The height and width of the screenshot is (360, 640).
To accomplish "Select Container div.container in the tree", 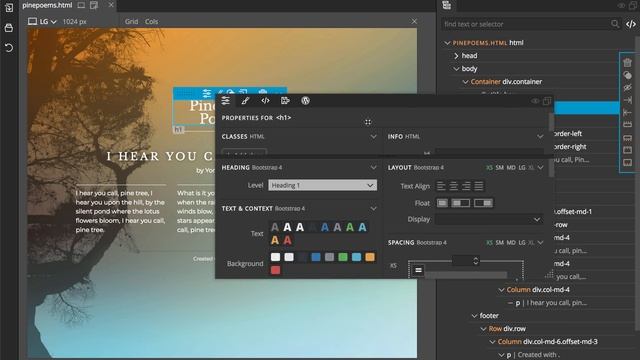I will point(506,82).
